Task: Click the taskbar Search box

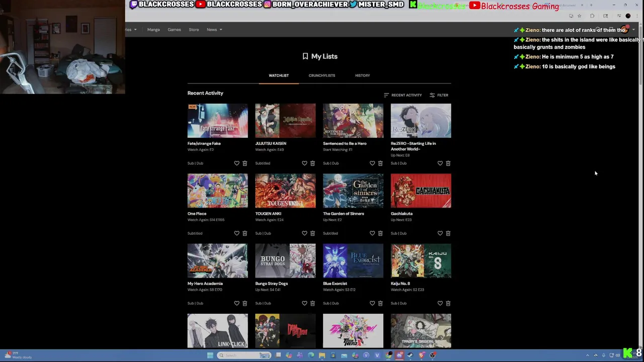Action: pos(244,355)
